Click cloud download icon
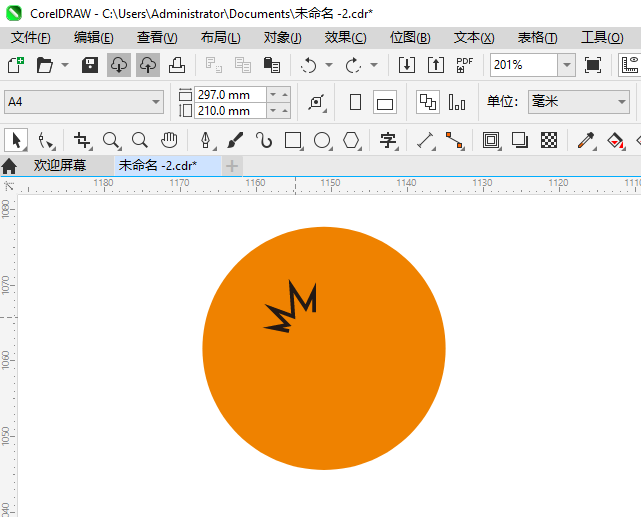 [x=119, y=65]
